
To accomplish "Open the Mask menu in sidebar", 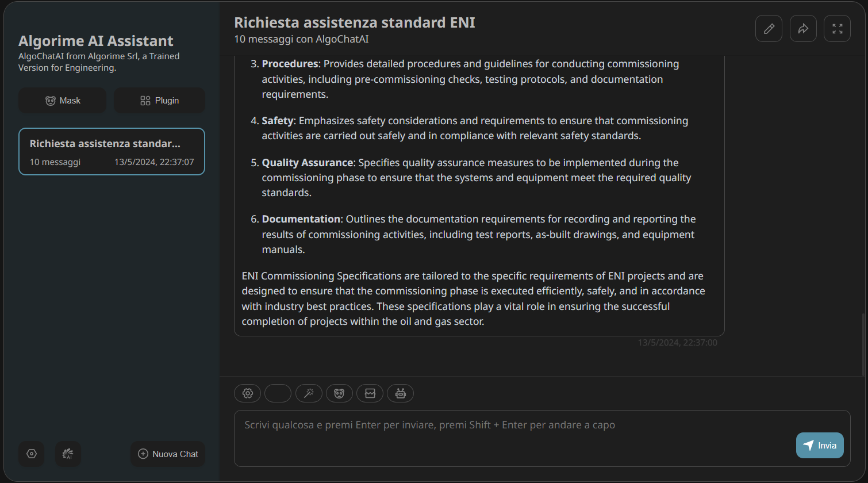I will tap(63, 101).
